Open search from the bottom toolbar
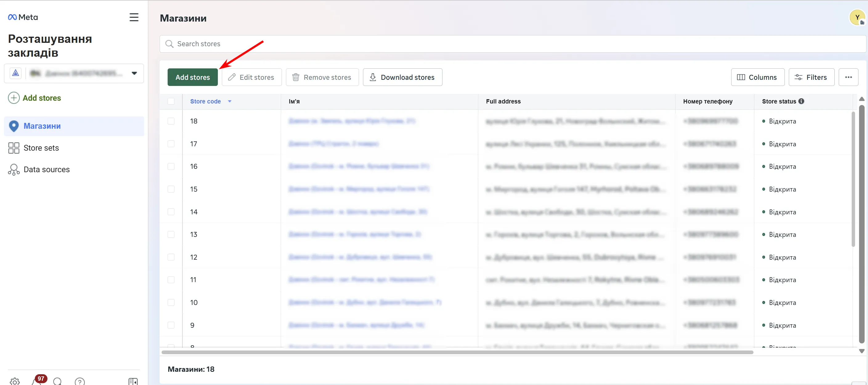Image resolution: width=868 pixels, height=385 pixels. coord(57,381)
